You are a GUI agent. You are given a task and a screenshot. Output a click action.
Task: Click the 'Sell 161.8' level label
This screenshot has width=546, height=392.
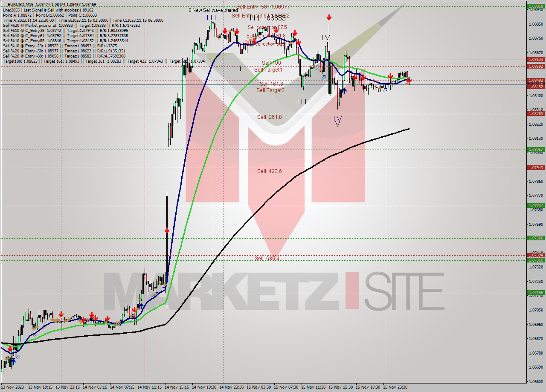coord(271,84)
